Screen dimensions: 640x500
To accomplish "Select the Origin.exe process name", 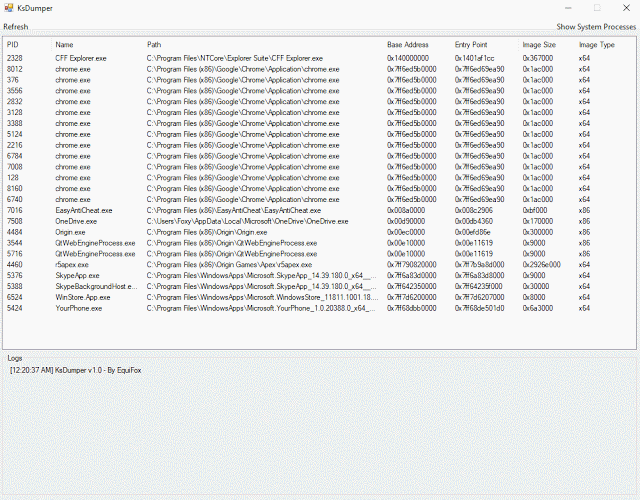I will pos(70,232).
